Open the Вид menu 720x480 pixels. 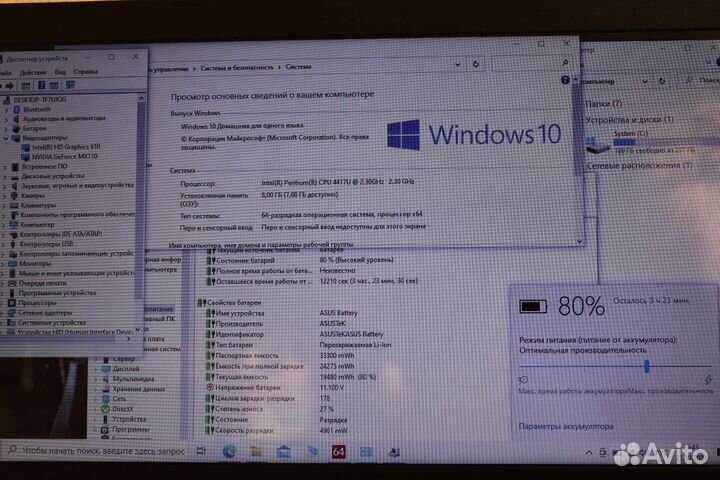coord(60,72)
